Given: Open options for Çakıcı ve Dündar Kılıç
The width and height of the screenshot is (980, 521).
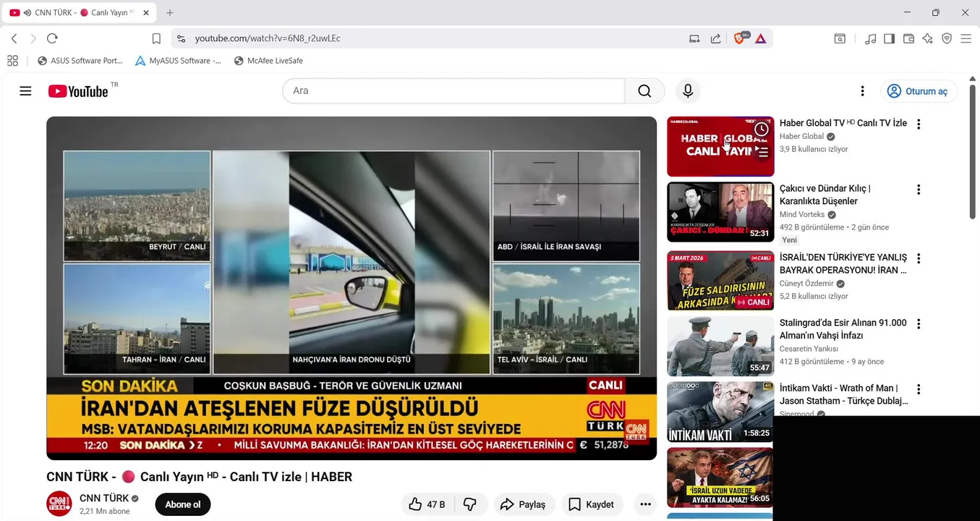Looking at the screenshot, I should 919,190.
